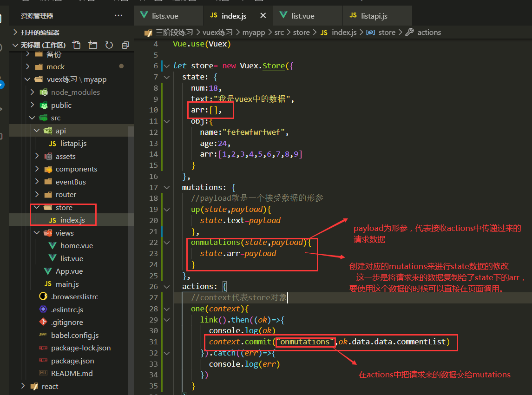532x395 pixels.
Task: Click breadcrumb myapp
Action: [x=254, y=32]
